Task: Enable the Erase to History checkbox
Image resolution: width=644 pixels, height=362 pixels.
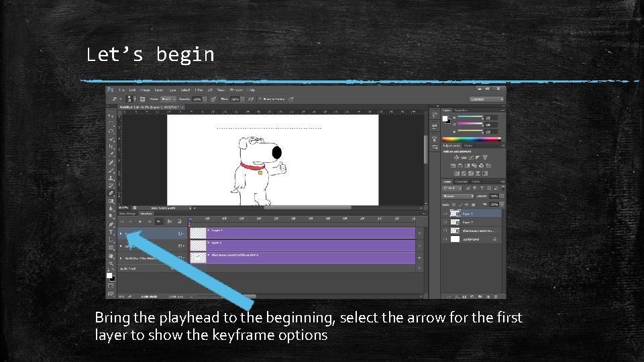Action: [260, 99]
